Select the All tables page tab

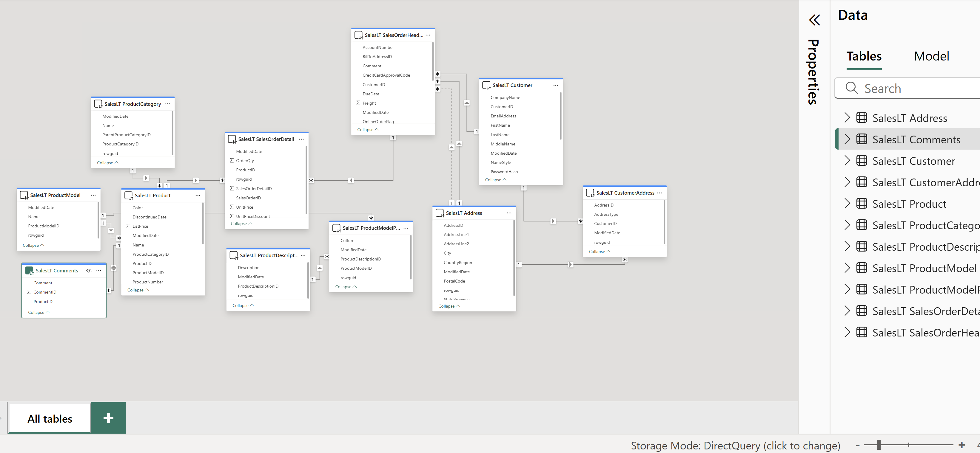point(50,418)
